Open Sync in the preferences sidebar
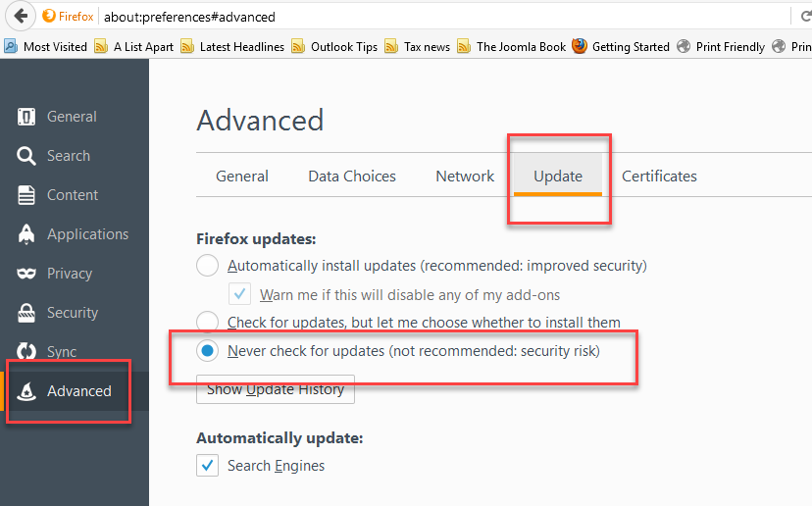 [x=62, y=352]
